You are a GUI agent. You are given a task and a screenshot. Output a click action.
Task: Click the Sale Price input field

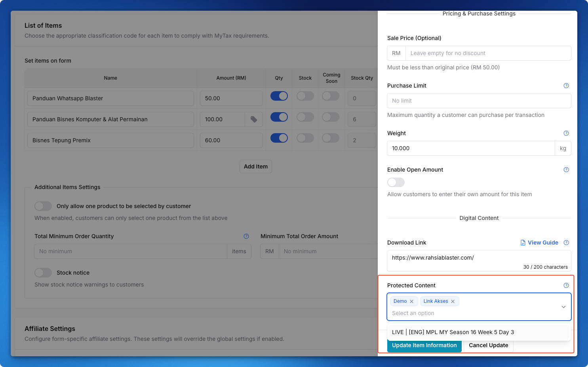(488, 53)
